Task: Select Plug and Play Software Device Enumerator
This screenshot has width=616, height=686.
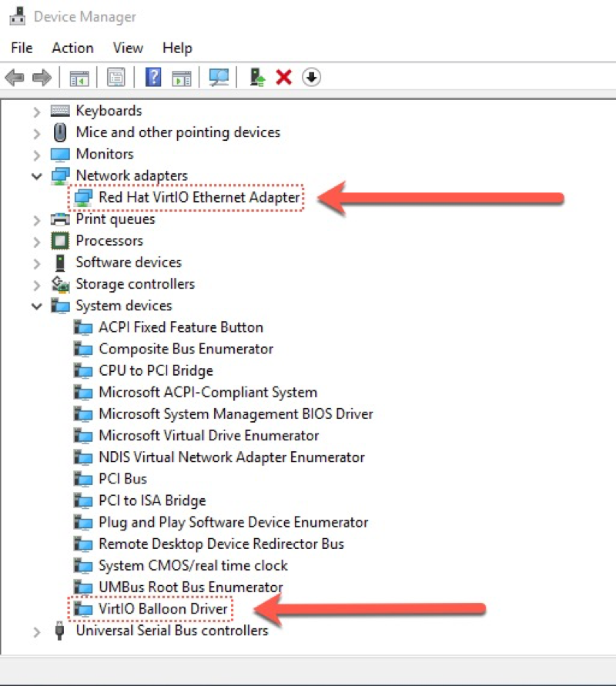Action: pyautogui.click(x=233, y=522)
